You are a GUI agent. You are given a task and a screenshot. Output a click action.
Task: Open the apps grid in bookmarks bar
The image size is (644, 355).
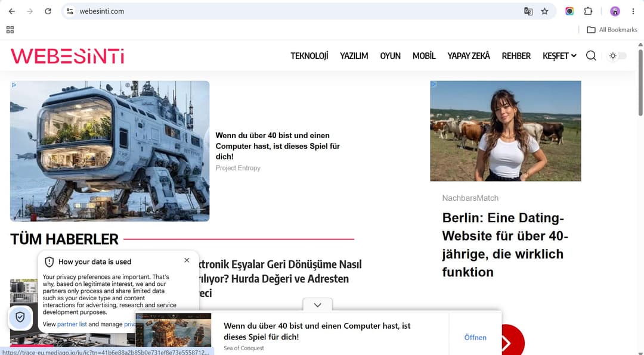coord(10,30)
